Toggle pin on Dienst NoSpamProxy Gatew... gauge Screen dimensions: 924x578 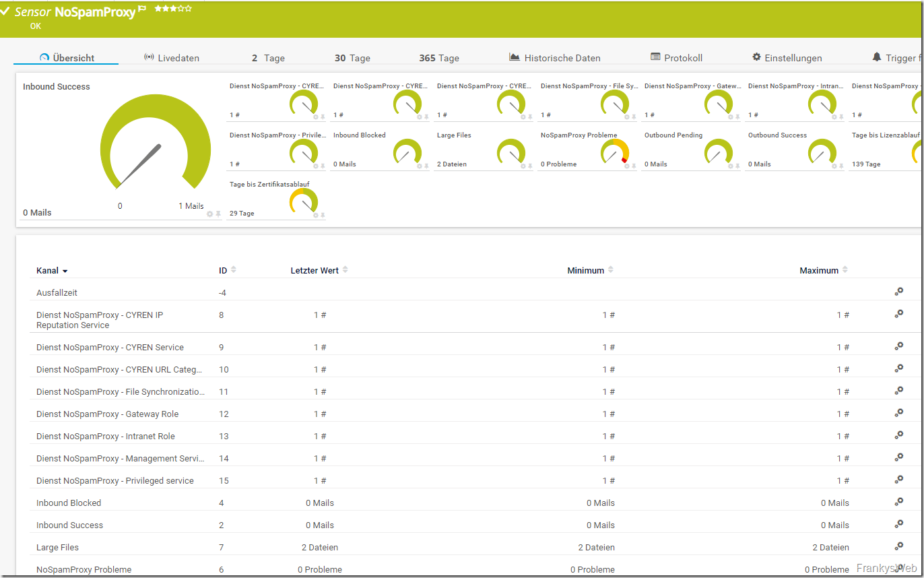coord(737,117)
